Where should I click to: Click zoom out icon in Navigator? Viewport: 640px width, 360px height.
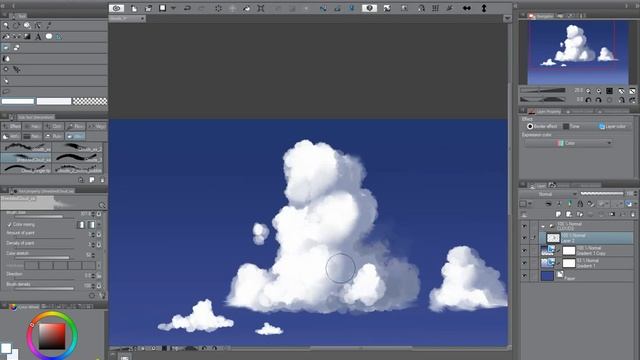(588, 91)
